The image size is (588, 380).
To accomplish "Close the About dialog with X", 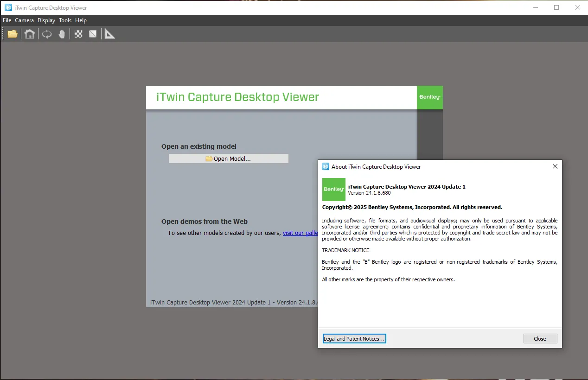I will click(x=555, y=166).
